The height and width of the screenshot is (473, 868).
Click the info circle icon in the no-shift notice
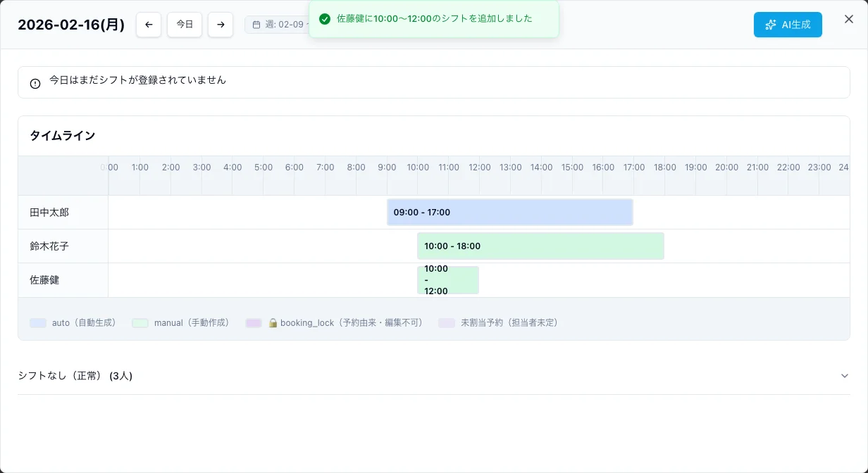(35, 82)
